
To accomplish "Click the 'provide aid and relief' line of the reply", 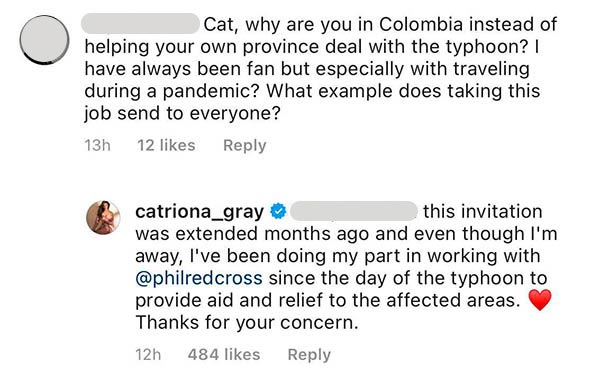I will tap(328, 300).
